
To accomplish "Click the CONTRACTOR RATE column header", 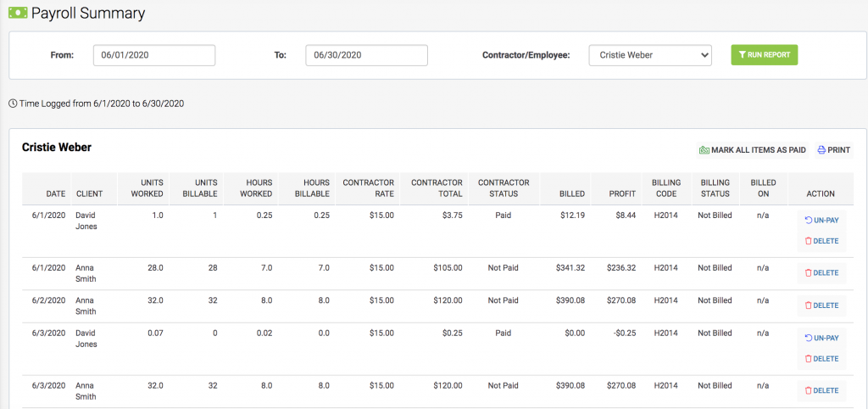I will [368, 188].
